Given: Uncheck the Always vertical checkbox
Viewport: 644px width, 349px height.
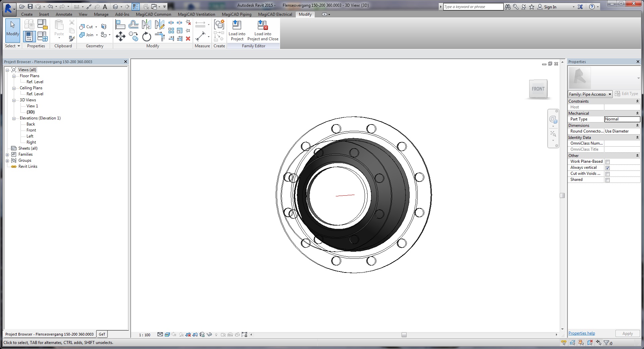Looking at the screenshot, I should tap(607, 168).
